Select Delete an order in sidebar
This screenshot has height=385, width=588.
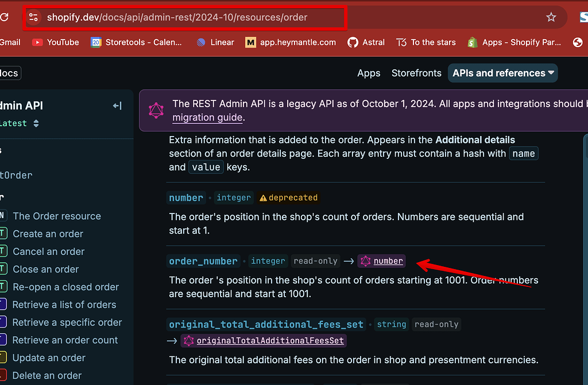click(x=47, y=375)
